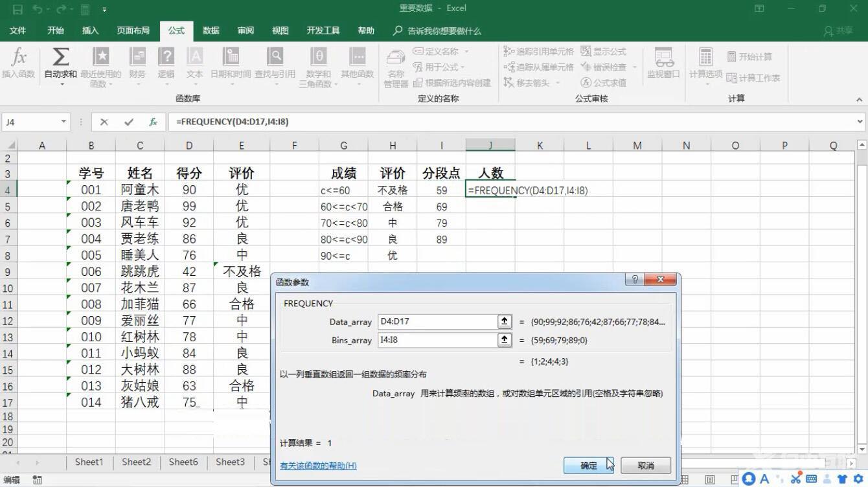
Task: Collapse the ribbon with the arrow
Action: point(860,100)
